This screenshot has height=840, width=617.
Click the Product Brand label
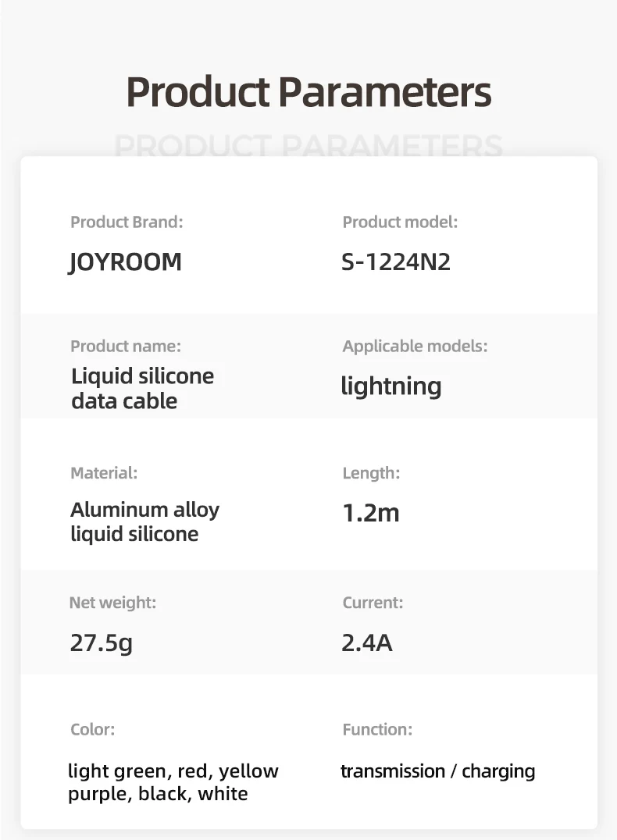127,222
